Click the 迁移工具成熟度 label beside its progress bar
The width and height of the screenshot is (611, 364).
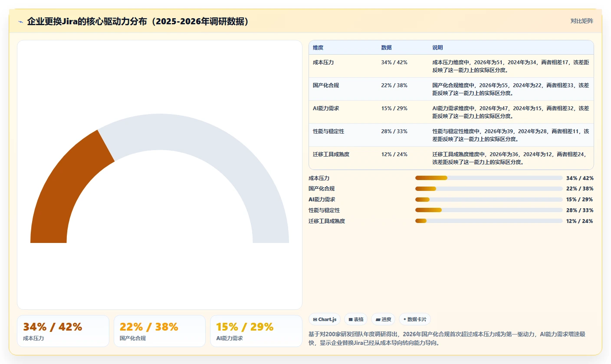pyautogui.click(x=327, y=221)
